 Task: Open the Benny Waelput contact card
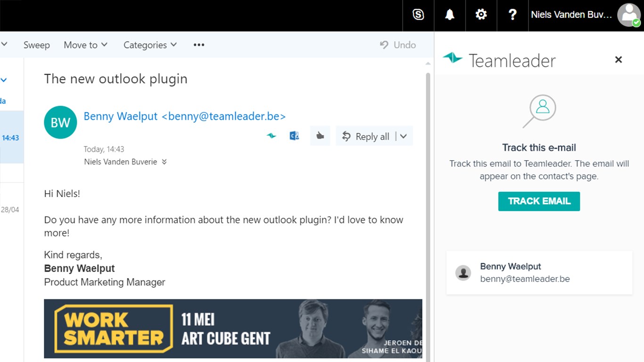539,273
